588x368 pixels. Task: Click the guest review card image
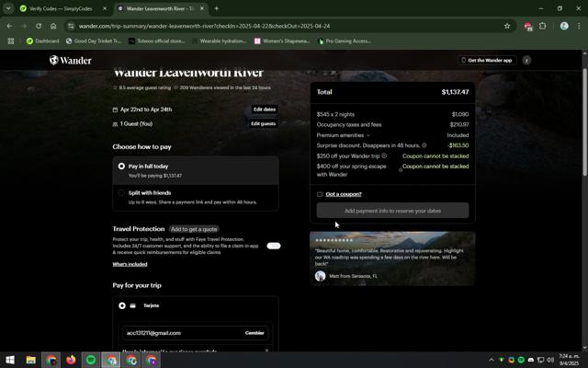tap(392, 259)
